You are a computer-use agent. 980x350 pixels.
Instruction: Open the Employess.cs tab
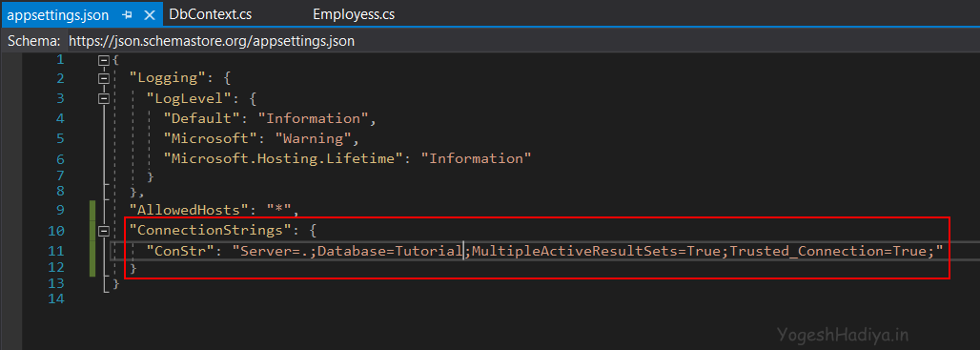point(354,14)
